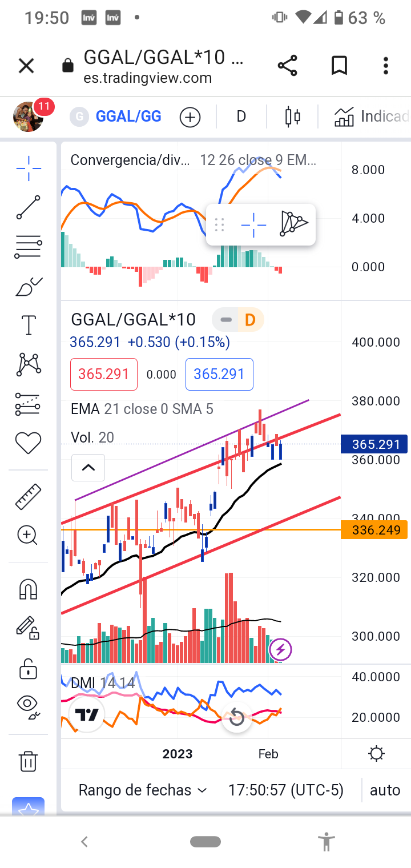Open the Fibonacci retracement tools
The width and height of the screenshot is (411, 868).
pyautogui.click(x=29, y=247)
